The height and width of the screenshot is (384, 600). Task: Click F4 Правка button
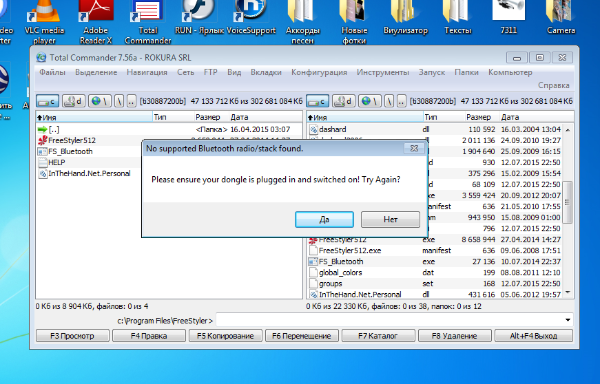[149, 336]
